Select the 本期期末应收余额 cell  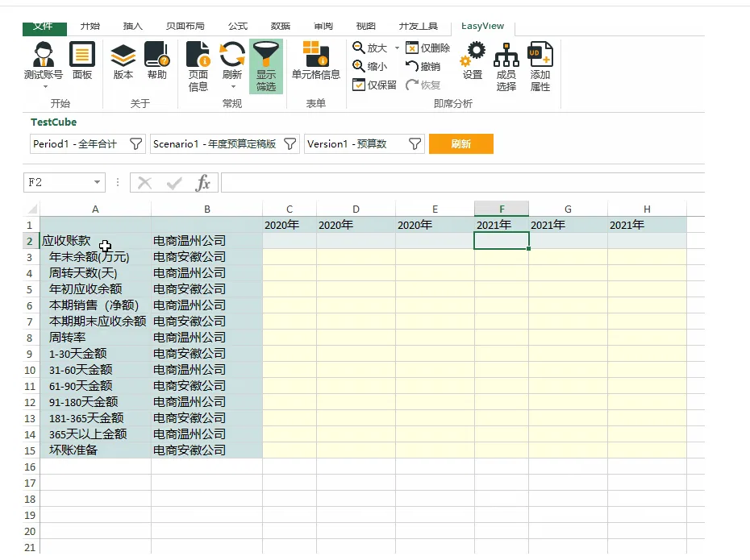(x=96, y=321)
